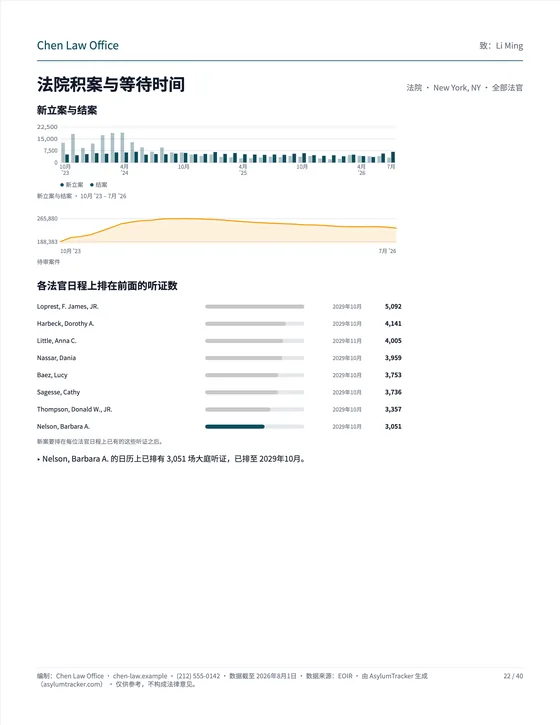Select the page title '法院积案与等待时间'
560x725 pixels.
pyautogui.click(x=111, y=85)
